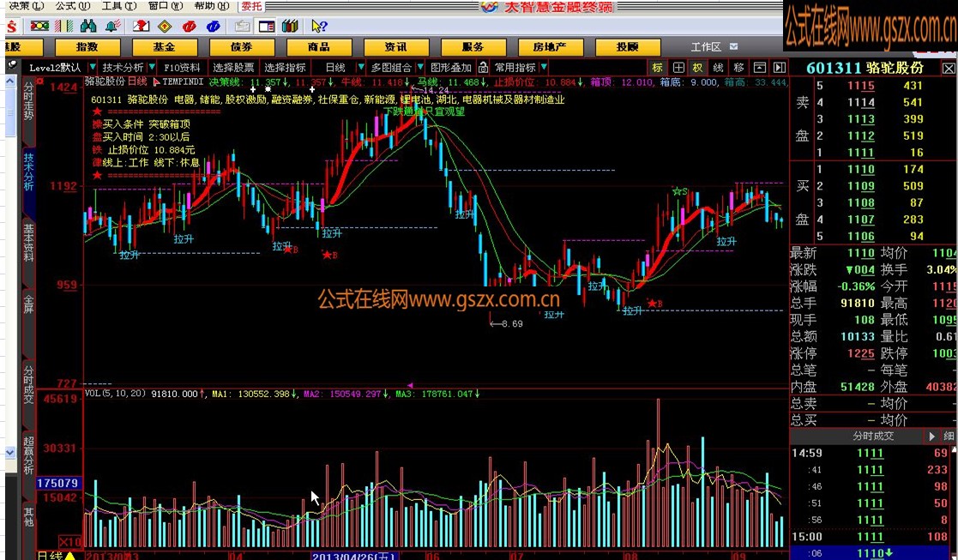
Task: Click the skip-to-end arrow icon
Action: [x=780, y=67]
